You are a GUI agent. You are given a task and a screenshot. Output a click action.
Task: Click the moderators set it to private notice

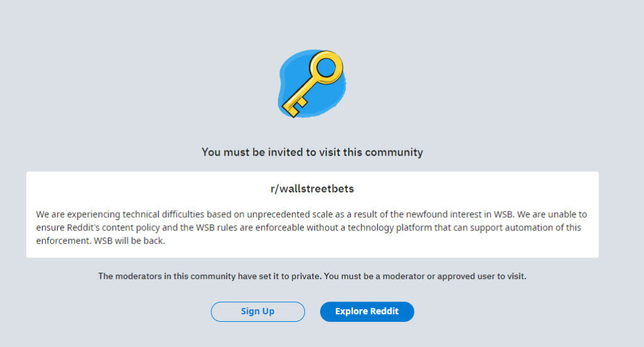point(312,276)
